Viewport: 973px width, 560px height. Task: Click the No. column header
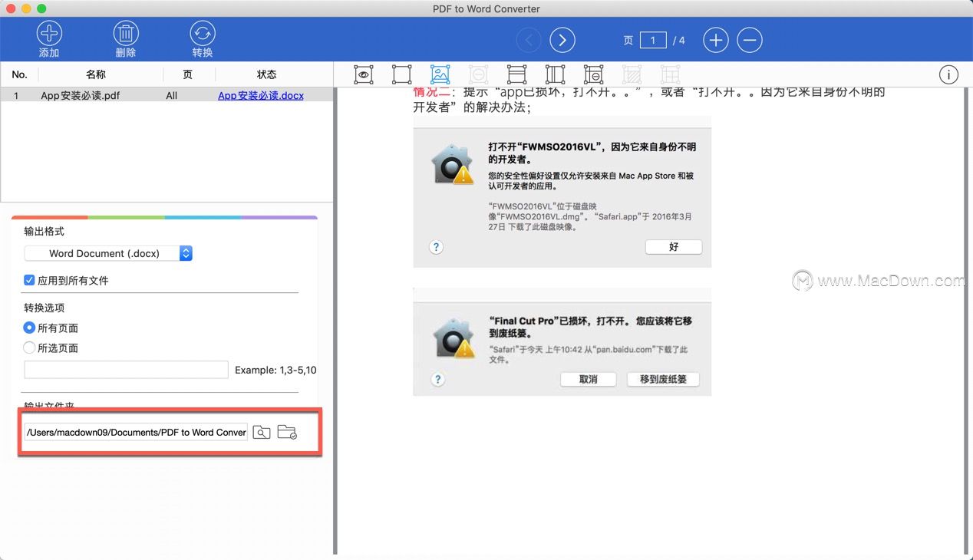(19, 74)
